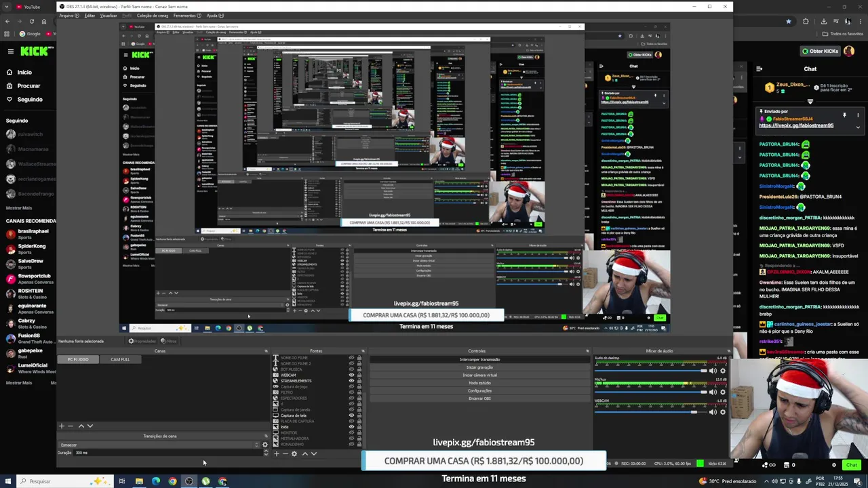Screen dimensions: 868x488
Task: Select the PC FJ JOGO scene
Action: 78,359
